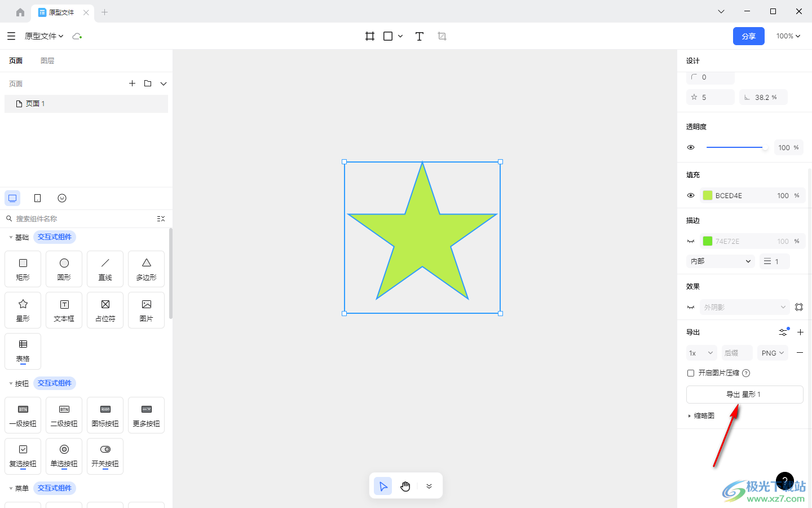Insert 更多按钮 more button component
Screen dimensions: 812x508
[x=146, y=415]
